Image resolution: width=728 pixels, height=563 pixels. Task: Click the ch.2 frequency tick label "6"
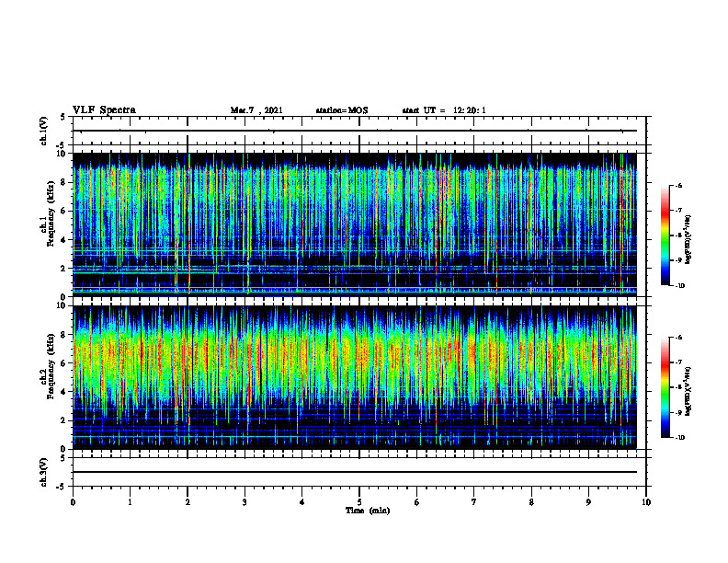(x=63, y=363)
